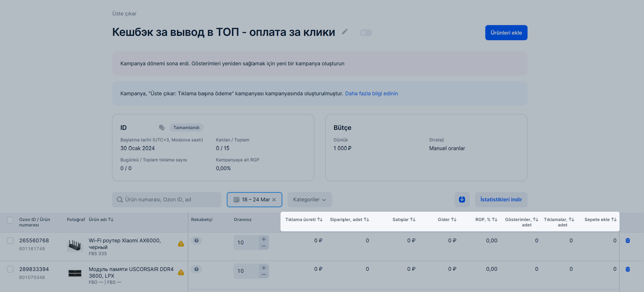Click Wi-Fi роутер Xiaomi AX6000 product name
Viewport: 644px width, 292px height.
click(x=125, y=244)
